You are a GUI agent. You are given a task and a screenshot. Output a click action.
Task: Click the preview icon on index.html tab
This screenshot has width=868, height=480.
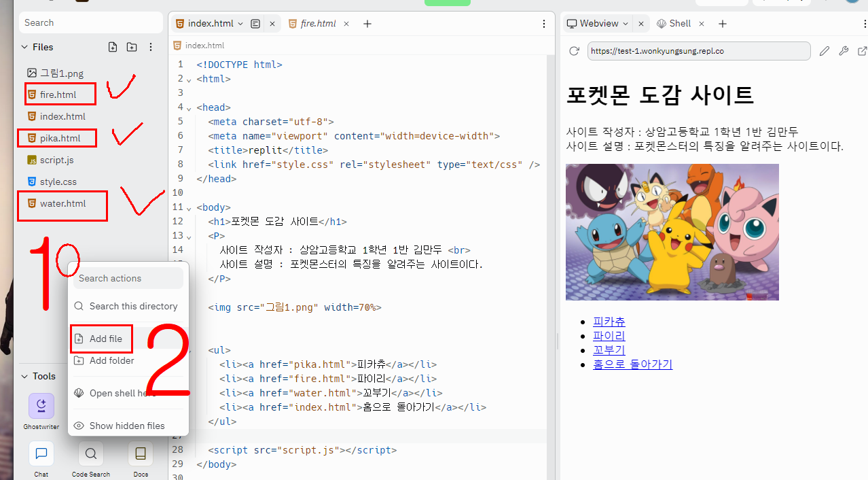[255, 24]
